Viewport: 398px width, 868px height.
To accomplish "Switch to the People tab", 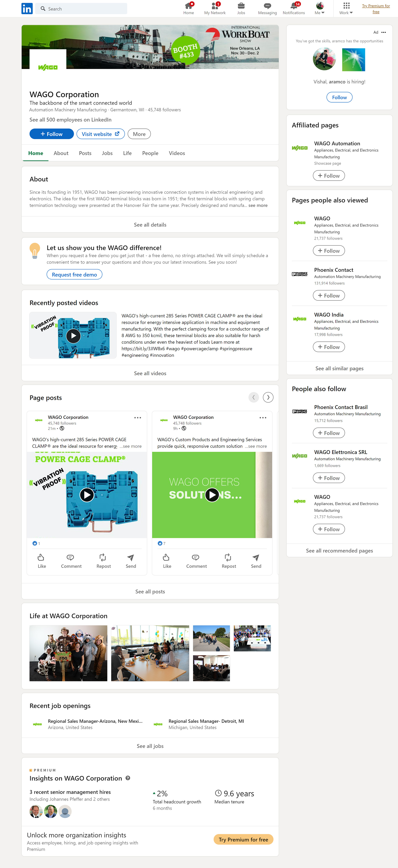I will click(150, 153).
